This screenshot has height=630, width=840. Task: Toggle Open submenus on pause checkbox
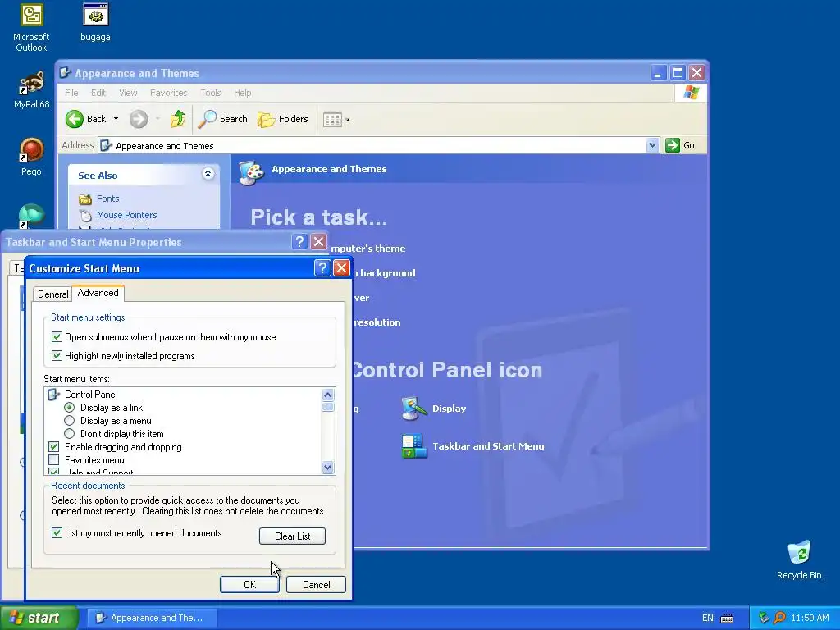(57, 337)
